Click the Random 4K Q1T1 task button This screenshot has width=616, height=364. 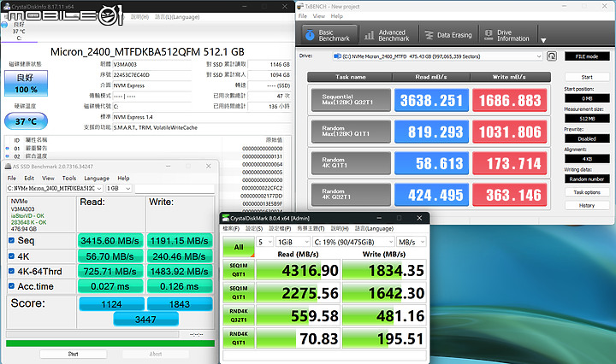point(351,163)
